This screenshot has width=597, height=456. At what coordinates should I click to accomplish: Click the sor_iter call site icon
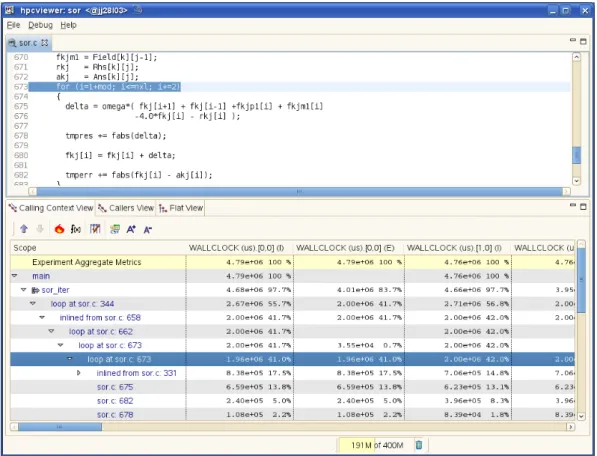click(35, 290)
